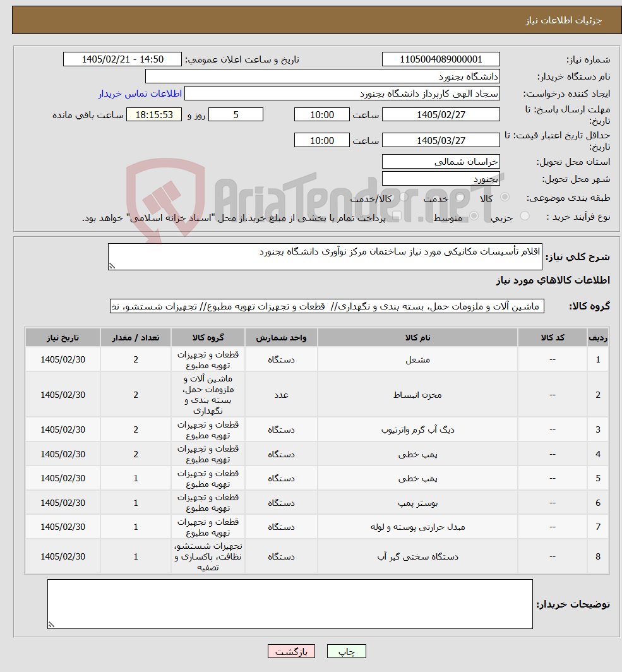
Task: Click response deadline date 1405/02/27
Action: pyautogui.click(x=441, y=114)
